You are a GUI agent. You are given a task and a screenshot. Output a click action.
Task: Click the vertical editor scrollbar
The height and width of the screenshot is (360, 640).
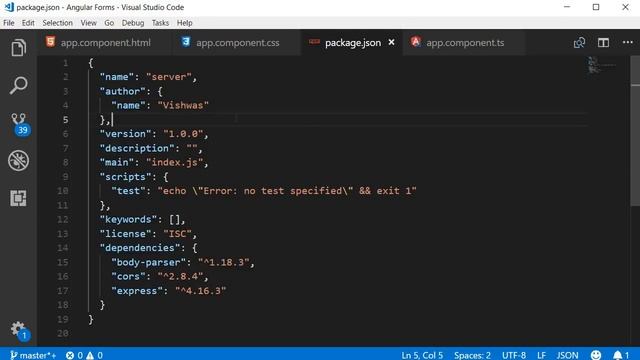point(635,131)
